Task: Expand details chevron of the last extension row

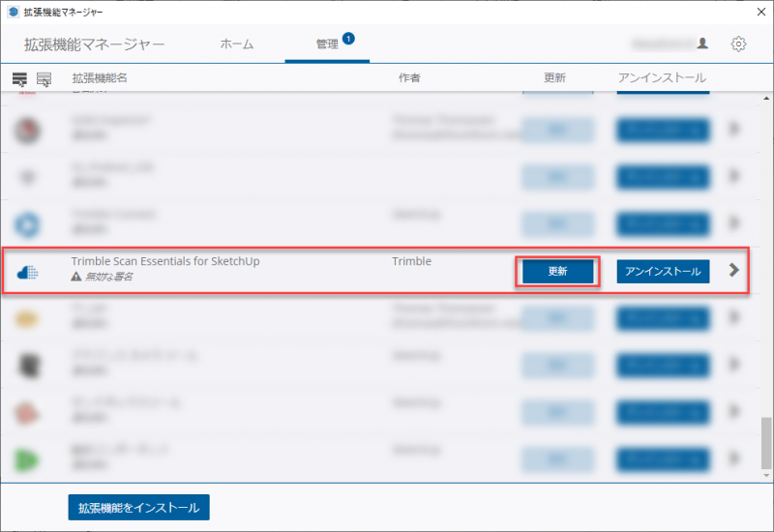Action: coord(734,456)
